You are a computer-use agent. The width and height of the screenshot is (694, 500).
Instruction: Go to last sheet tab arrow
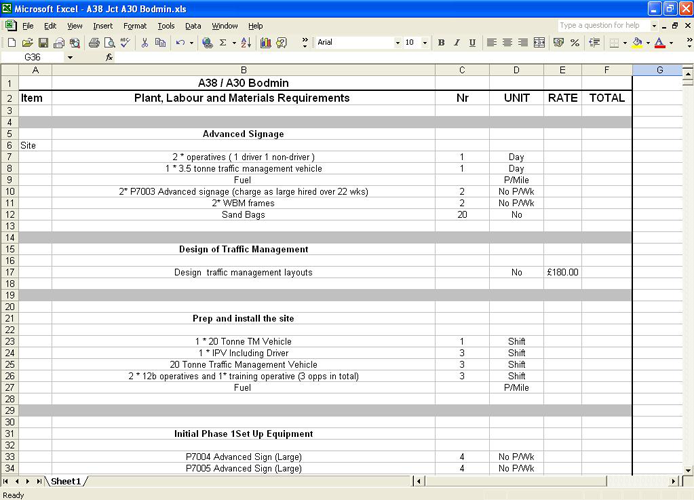pyautogui.click(x=39, y=481)
